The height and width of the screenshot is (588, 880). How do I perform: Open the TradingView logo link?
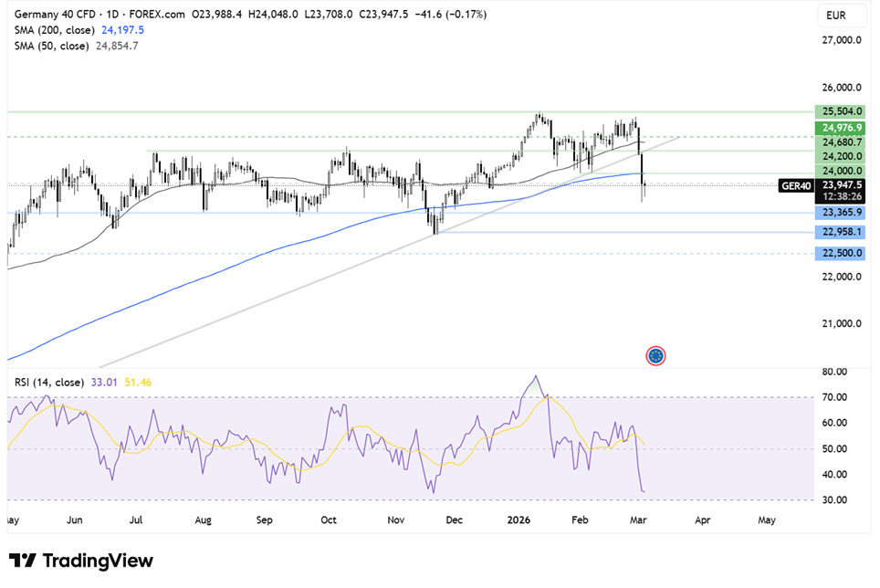81,561
